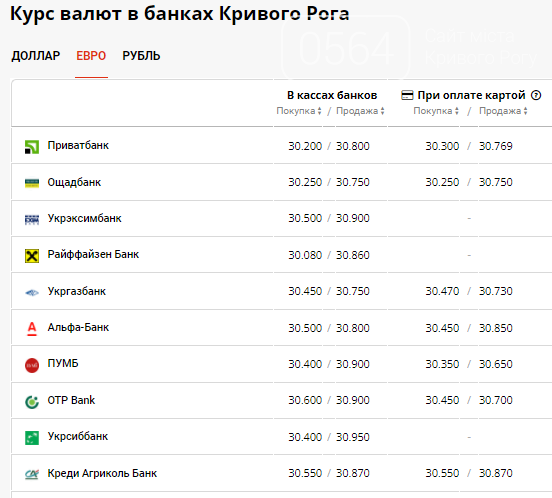Click the Приватбанк logo icon
The height and width of the screenshot is (498, 552).
32,147
